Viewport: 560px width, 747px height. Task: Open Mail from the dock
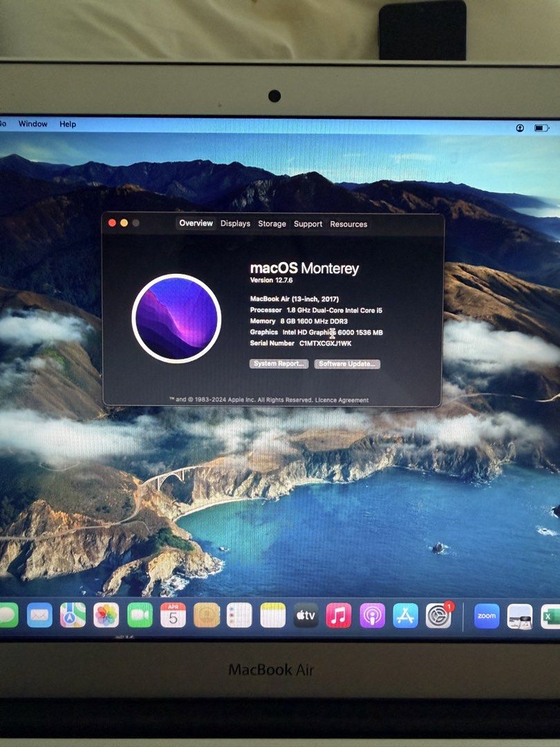pyautogui.click(x=39, y=616)
